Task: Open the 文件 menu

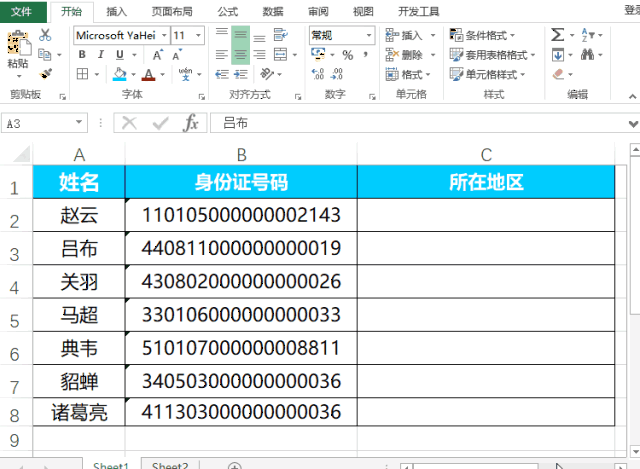Action: pos(22,11)
